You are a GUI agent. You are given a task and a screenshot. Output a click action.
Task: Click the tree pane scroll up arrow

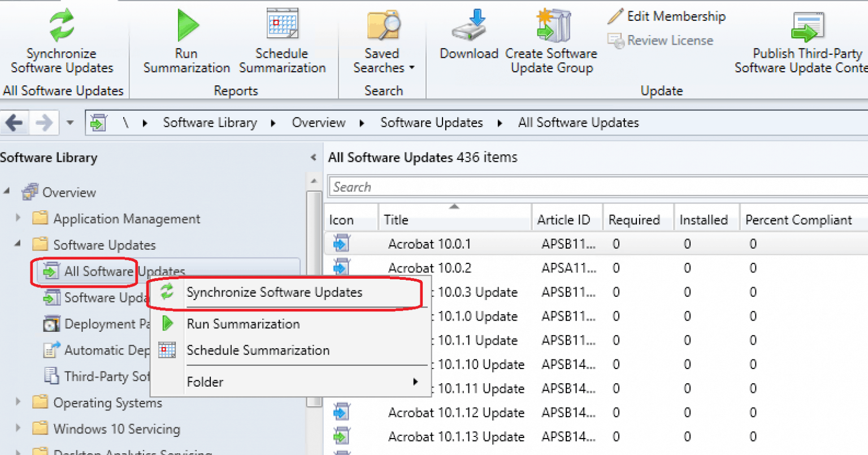314,181
